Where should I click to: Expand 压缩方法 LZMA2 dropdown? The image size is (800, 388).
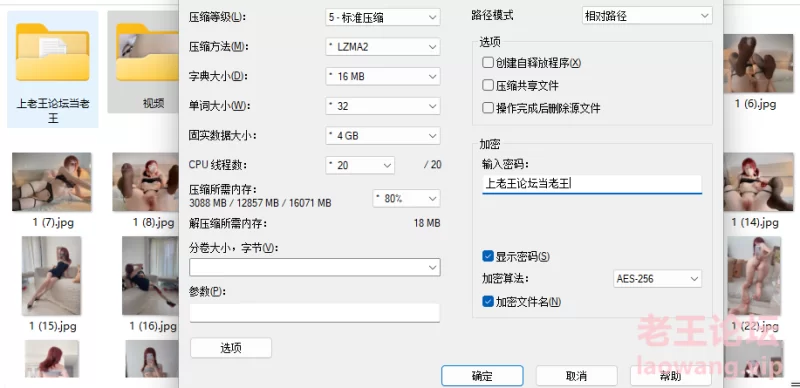(x=383, y=47)
